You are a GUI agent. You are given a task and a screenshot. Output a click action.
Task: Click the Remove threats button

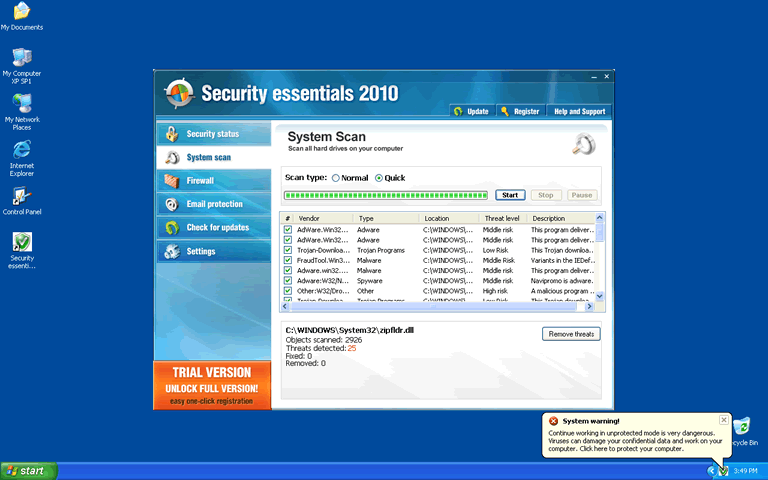[x=571, y=334]
